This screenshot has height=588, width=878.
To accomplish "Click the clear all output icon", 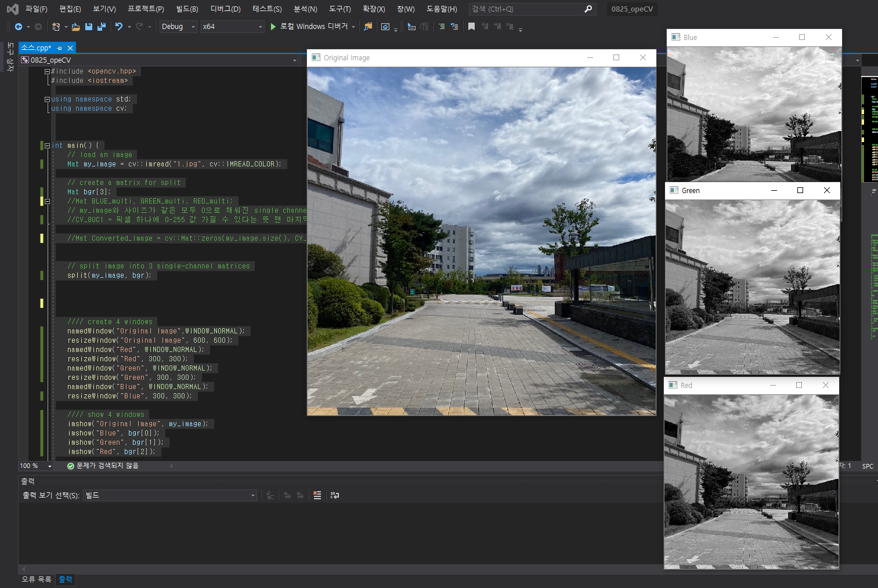I will tap(317, 495).
